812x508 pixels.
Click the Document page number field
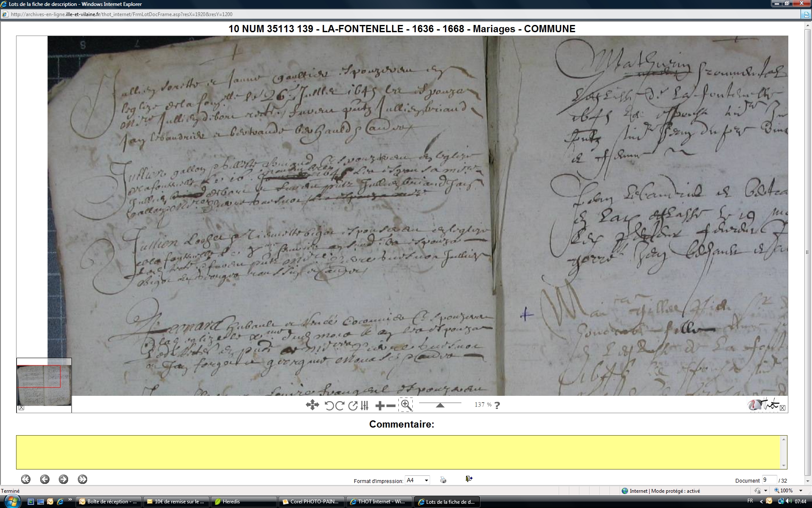click(769, 480)
